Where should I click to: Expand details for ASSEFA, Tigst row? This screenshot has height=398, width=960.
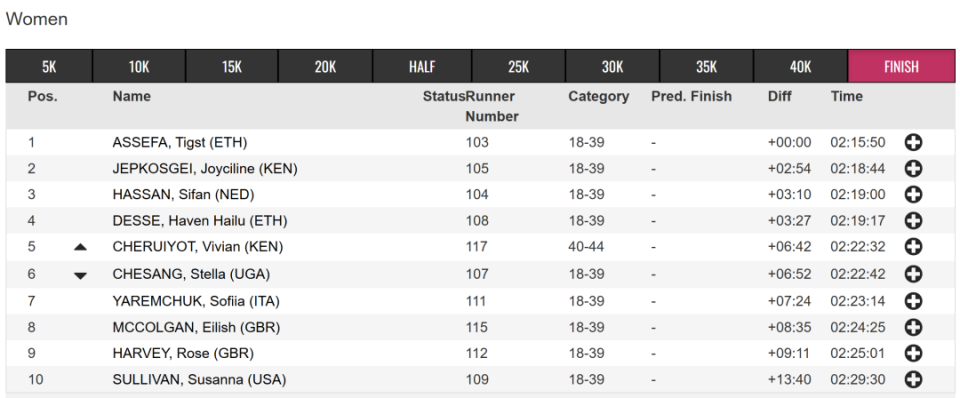pos(913,143)
